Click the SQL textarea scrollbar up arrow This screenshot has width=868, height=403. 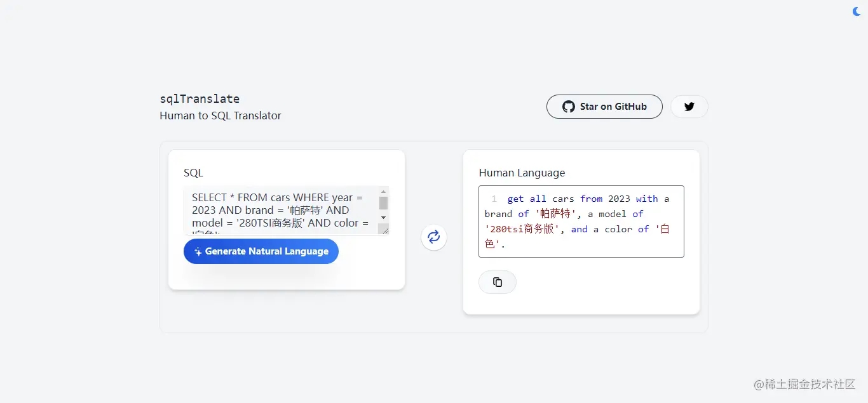383,192
